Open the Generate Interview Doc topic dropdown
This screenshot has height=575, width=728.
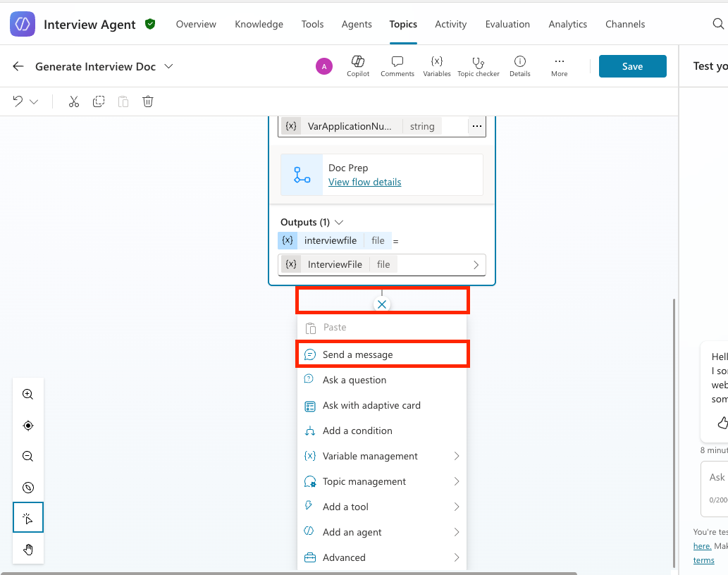[x=168, y=66]
